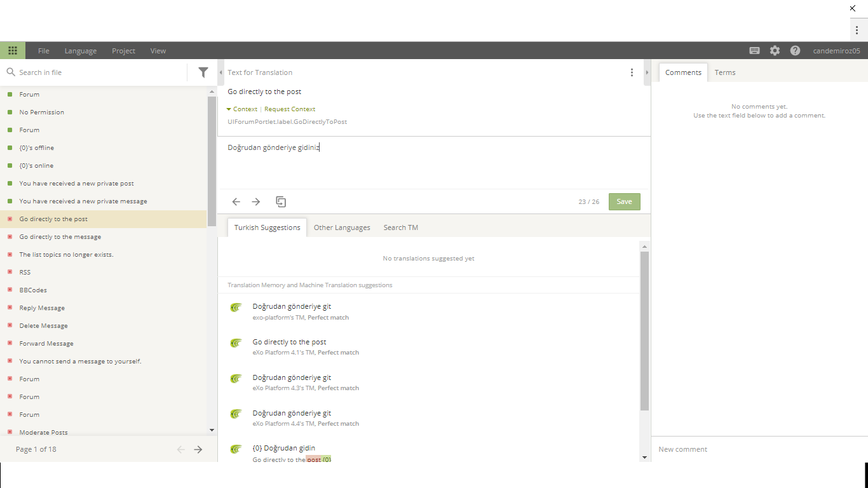
Task: Open keyboard shortcuts icon in top bar
Action: 754,51
